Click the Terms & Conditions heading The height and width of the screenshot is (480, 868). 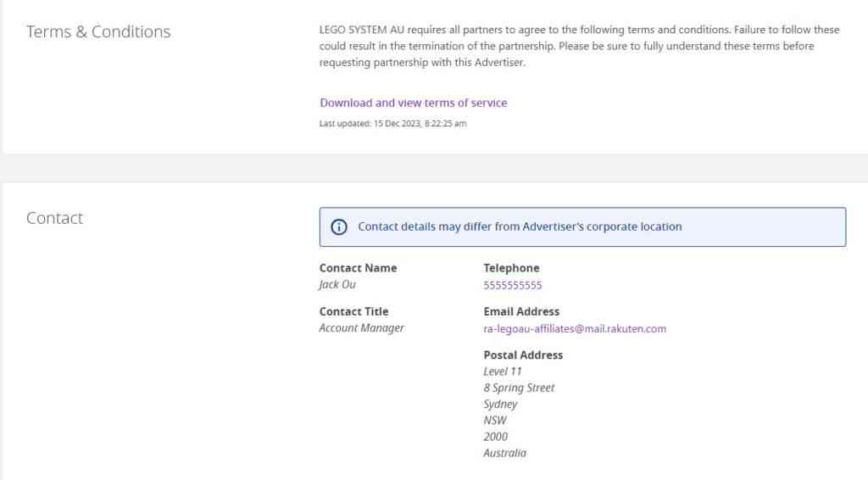tap(98, 31)
